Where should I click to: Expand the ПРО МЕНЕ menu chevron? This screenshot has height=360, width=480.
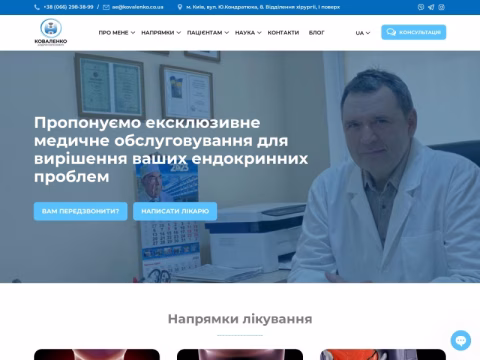pyautogui.click(x=133, y=33)
